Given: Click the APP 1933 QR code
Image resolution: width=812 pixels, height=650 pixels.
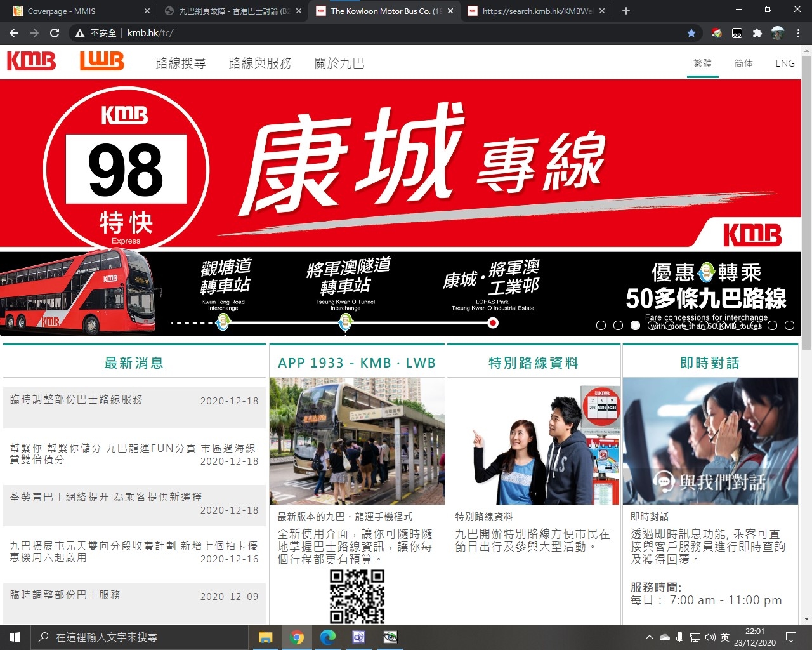Looking at the screenshot, I should (x=357, y=596).
